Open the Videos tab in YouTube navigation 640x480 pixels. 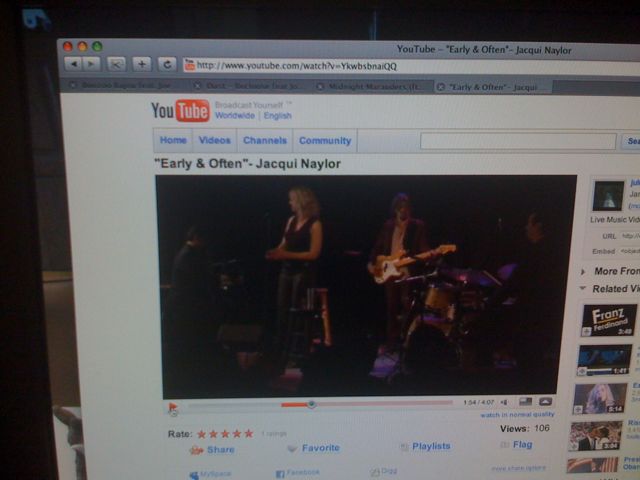point(214,141)
